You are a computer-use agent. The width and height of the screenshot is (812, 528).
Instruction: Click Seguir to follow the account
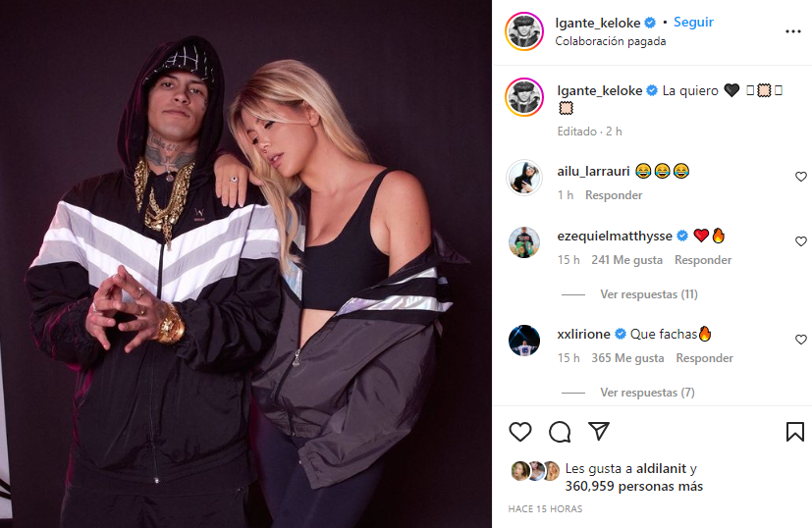pos(693,22)
